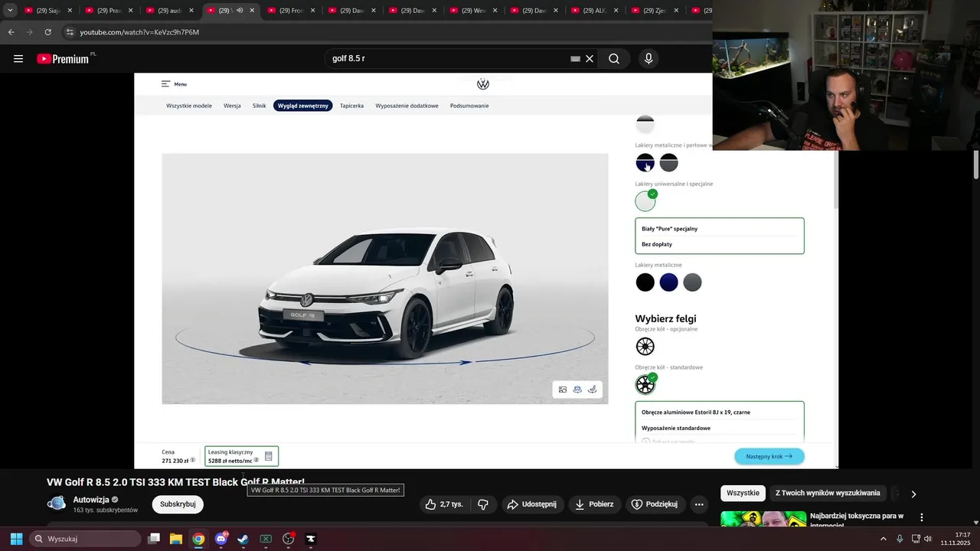Start voice search with microphone
Screen dimensions: 980x551
tap(648, 59)
